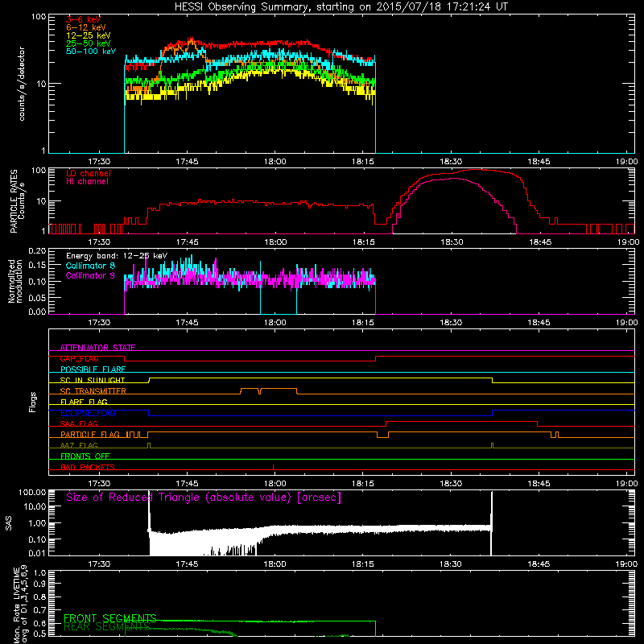Click the vertical 'Flags' axis title
Image resolution: width=644 pixels, height=644 pixels.
click(33, 402)
